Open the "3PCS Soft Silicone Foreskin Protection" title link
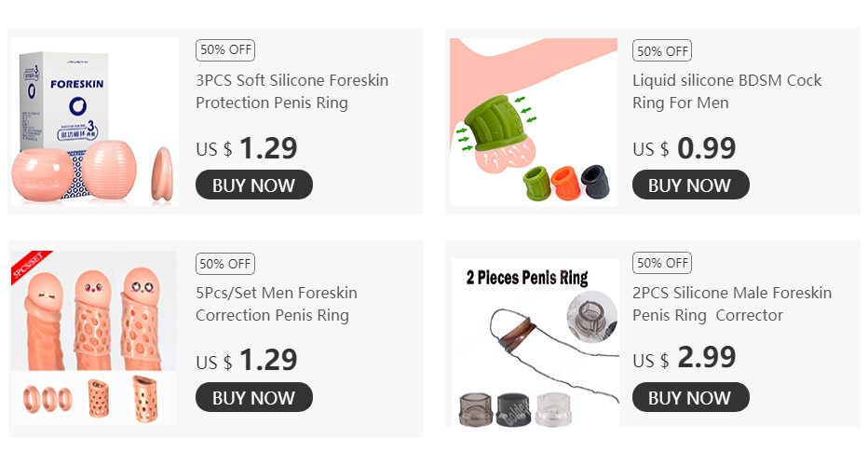868x453 pixels. [x=292, y=91]
